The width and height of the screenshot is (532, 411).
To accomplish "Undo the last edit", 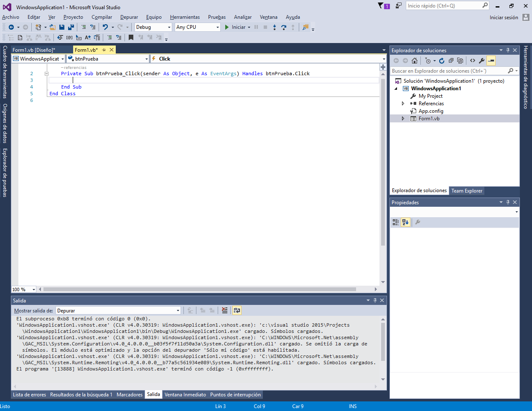I will pos(105,27).
